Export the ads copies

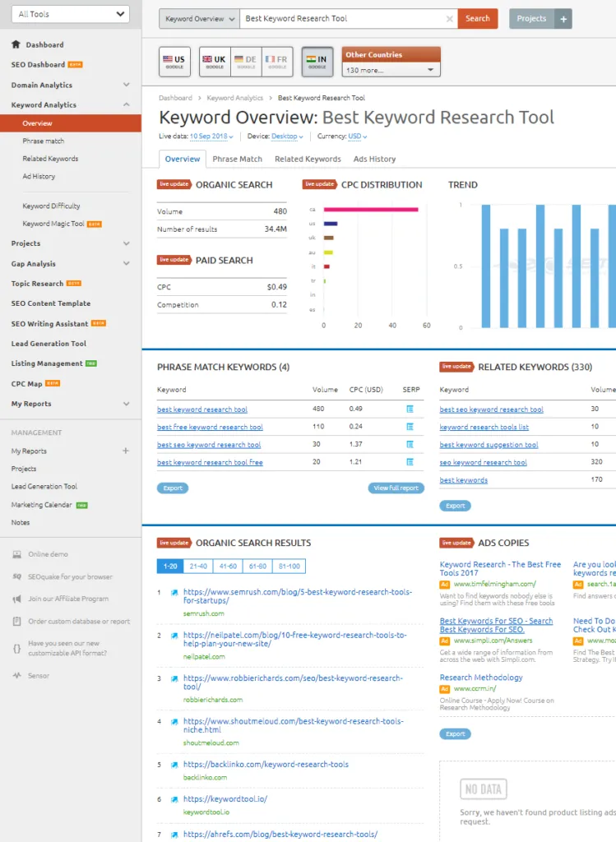456,734
